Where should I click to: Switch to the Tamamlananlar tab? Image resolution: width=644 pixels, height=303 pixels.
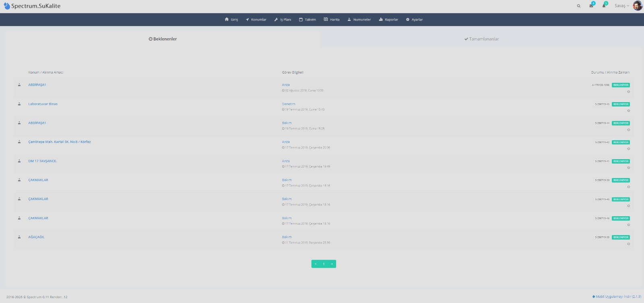(x=481, y=39)
